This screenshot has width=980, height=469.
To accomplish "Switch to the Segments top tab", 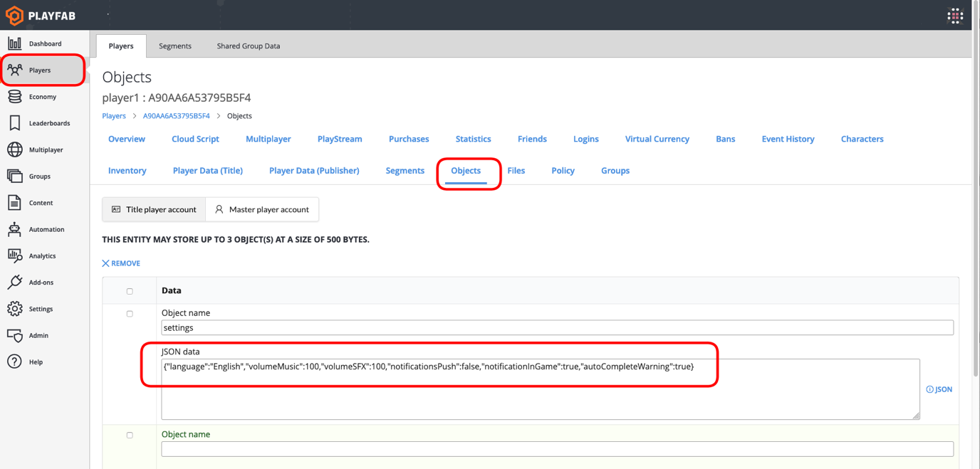I will [x=175, y=46].
